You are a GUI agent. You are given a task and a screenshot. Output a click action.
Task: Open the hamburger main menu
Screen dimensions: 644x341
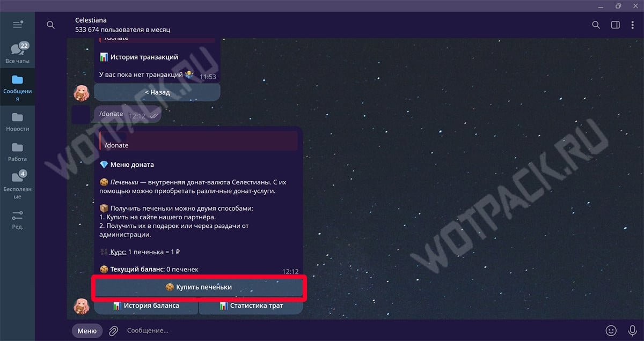coord(18,25)
